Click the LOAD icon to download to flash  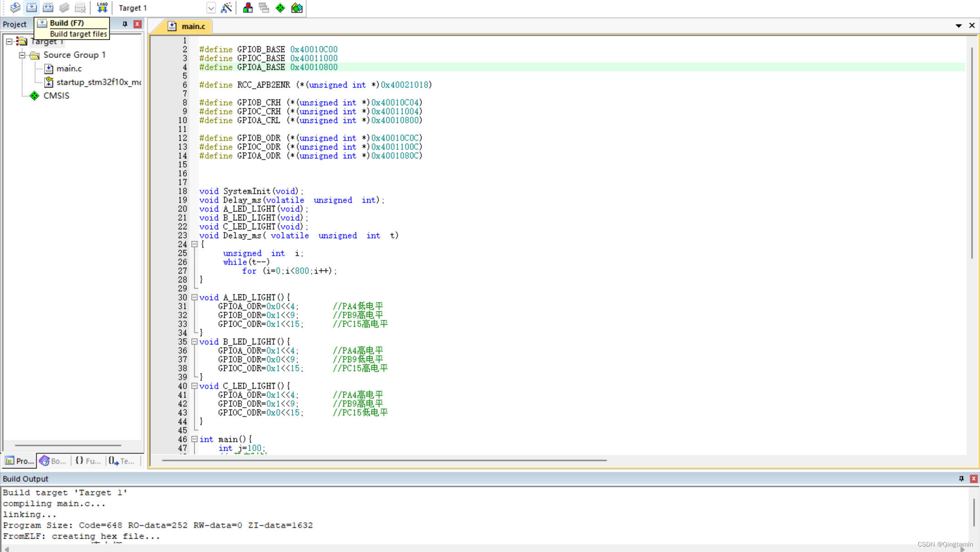tap(102, 8)
